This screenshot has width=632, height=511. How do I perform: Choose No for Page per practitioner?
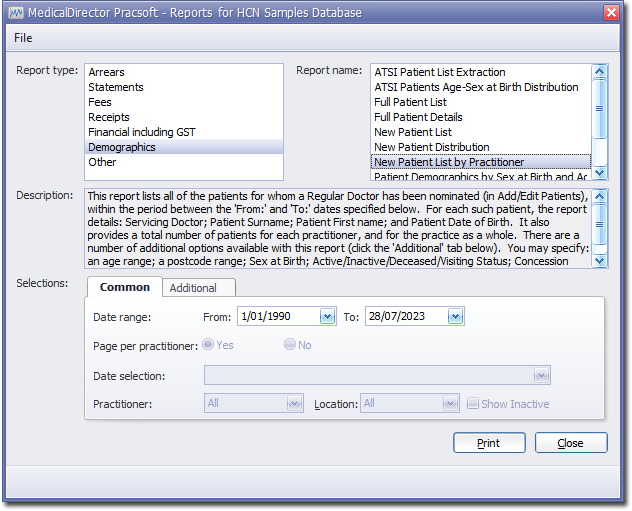coord(290,345)
